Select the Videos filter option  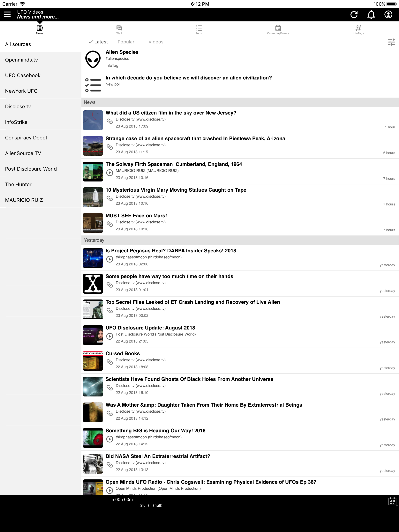156,42
